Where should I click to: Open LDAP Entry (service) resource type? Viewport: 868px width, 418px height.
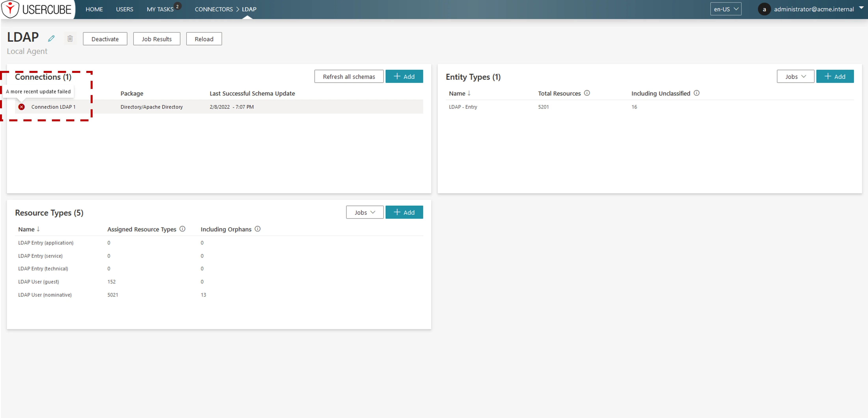click(40, 256)
